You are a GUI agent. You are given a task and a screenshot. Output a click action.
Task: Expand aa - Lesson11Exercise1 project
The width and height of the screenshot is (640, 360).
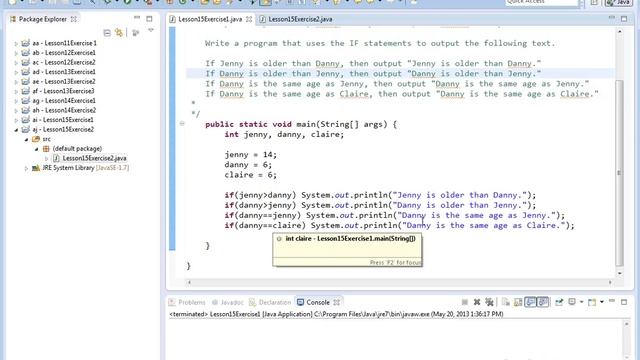[16, 43]
